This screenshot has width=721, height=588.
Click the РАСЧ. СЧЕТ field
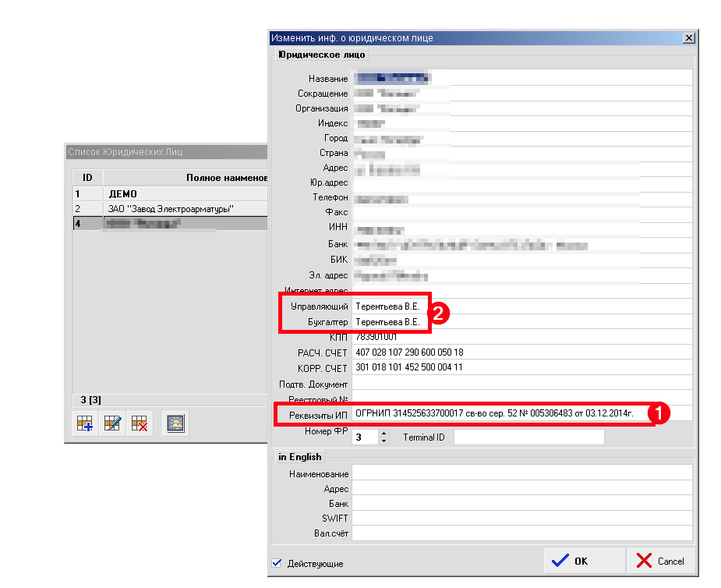click(521, 352)
